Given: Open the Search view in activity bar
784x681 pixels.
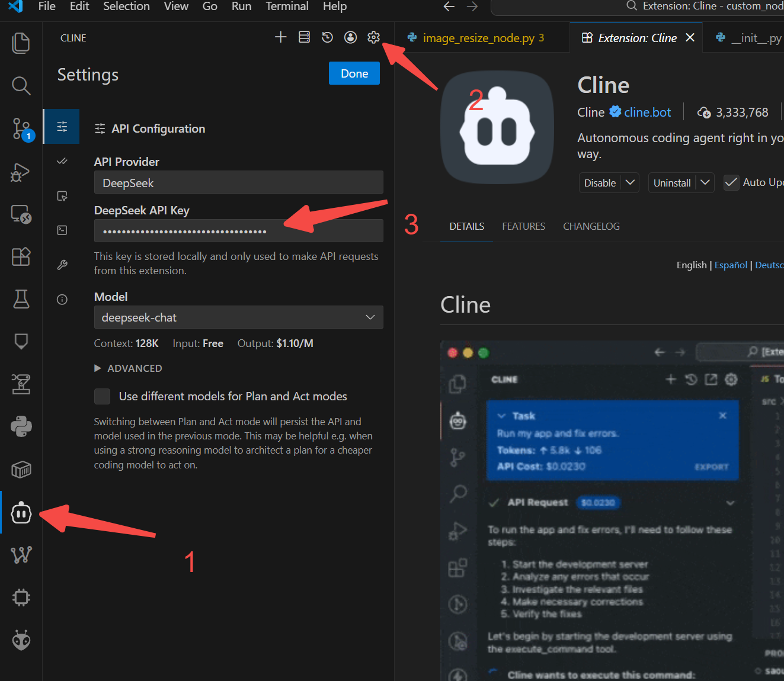Looking at the screenshot, I should coord(21,86).
